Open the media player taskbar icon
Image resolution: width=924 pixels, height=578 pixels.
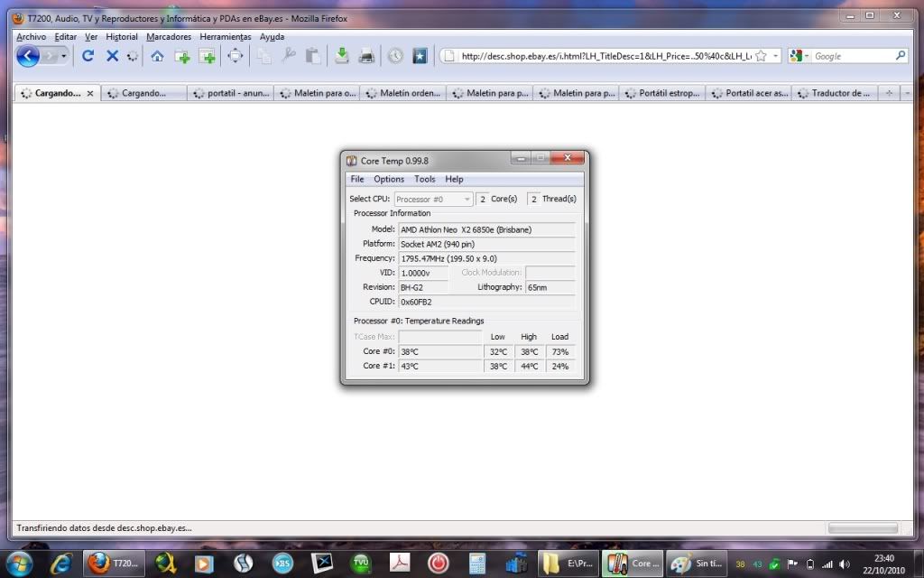tap(203, 564)
